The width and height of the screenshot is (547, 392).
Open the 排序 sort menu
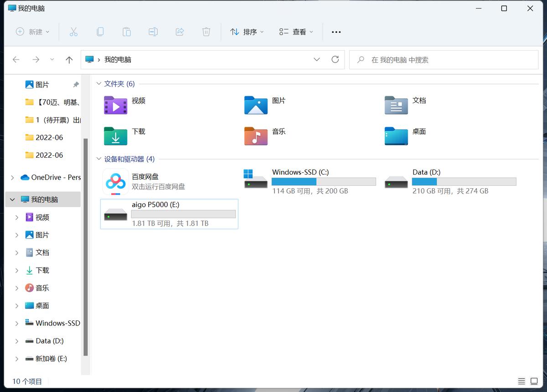click(x=247, y=32)
